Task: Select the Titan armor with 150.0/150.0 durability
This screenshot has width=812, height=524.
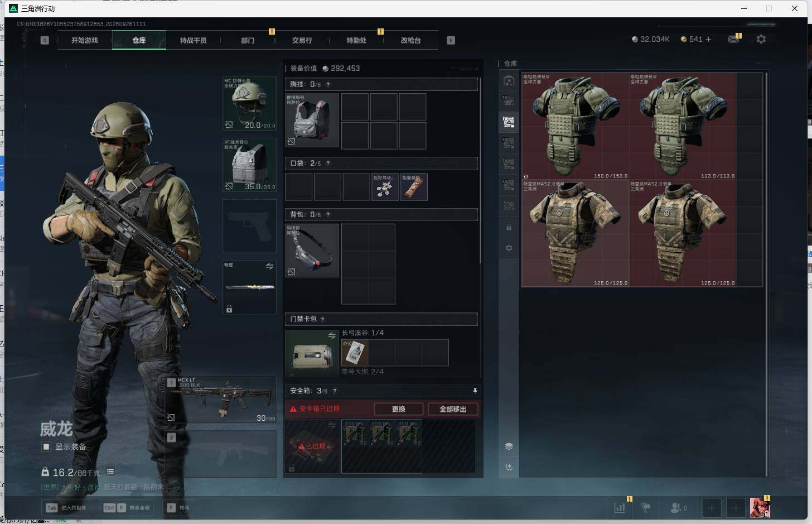Action: pos(576,126)
